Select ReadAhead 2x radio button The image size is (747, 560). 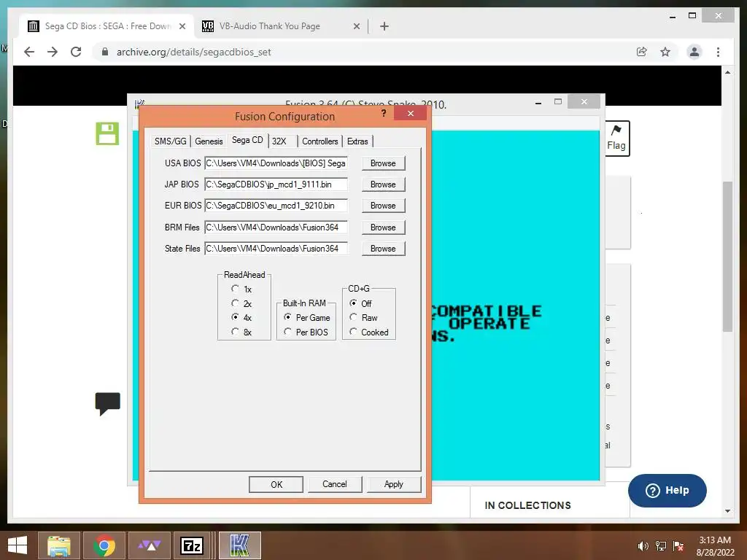(235, 303)
